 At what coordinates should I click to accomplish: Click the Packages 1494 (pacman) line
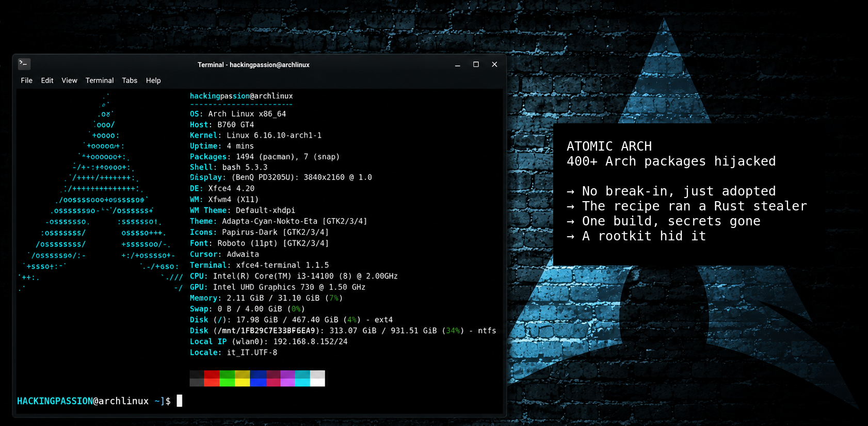(x=265, y=157)
